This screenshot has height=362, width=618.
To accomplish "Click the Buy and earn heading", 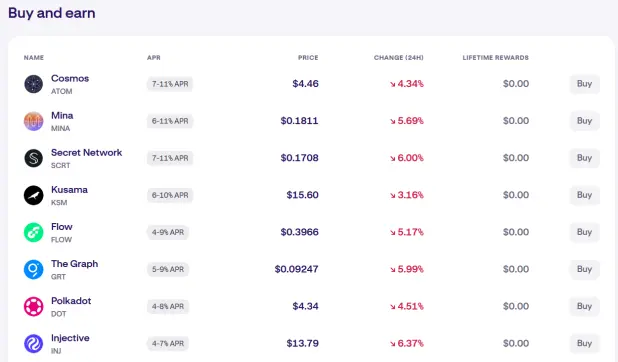I will 52,13.
